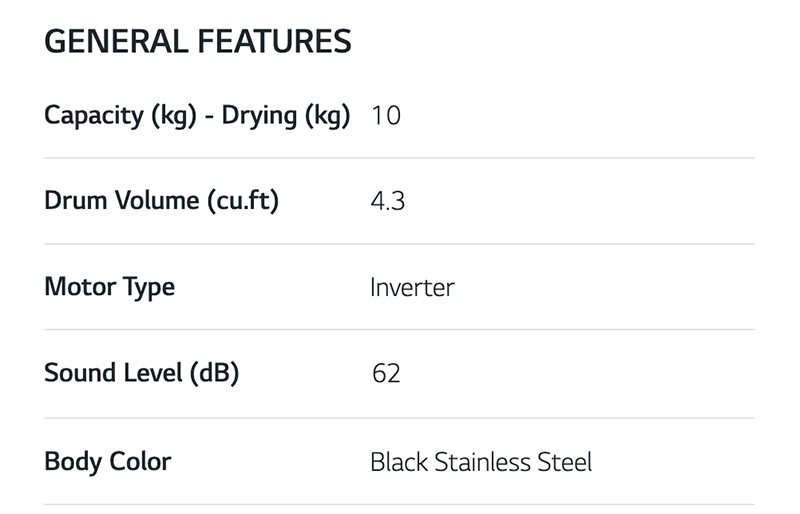
Task: Click the Drying (kg) part of label
Action: coord(286,116)
